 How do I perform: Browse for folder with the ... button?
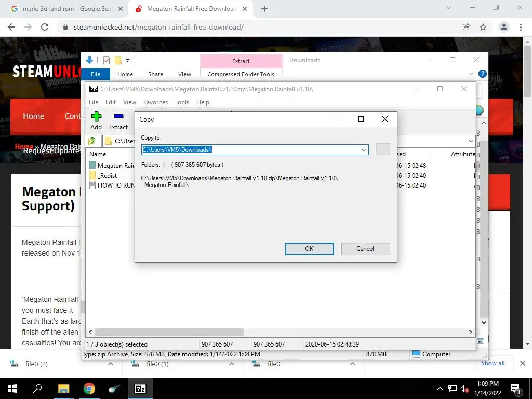(x=382, y=150)
